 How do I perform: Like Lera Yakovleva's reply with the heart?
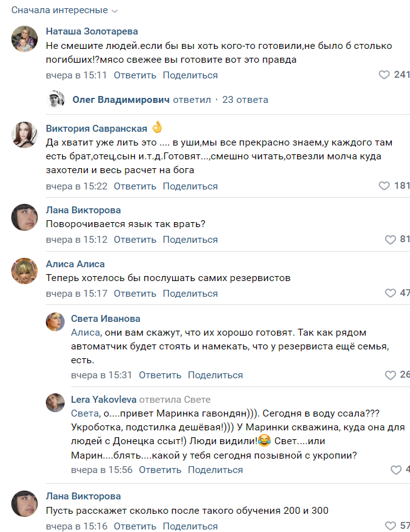(x=396, y=470)
